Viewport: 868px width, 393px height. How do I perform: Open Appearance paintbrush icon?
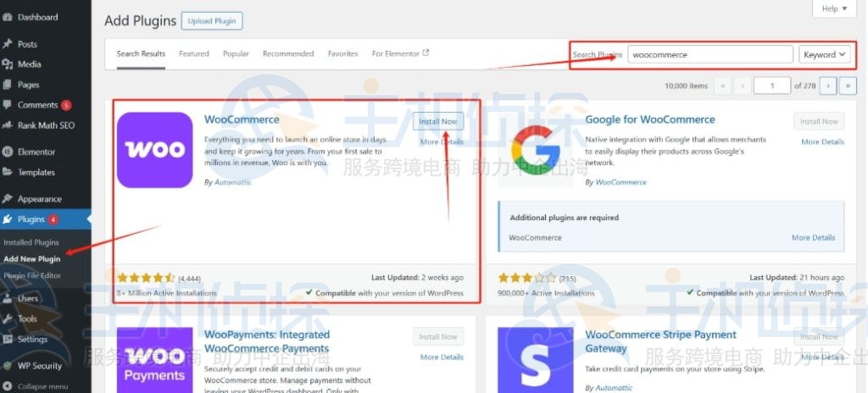pyautogui.click(x=7, y=199)
